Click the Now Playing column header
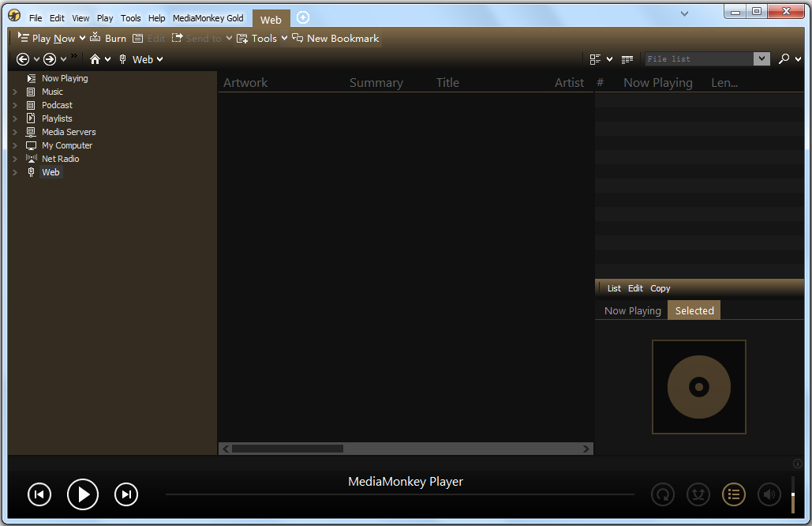The height and width of the screenshot is (526, 812). (657, 83)
